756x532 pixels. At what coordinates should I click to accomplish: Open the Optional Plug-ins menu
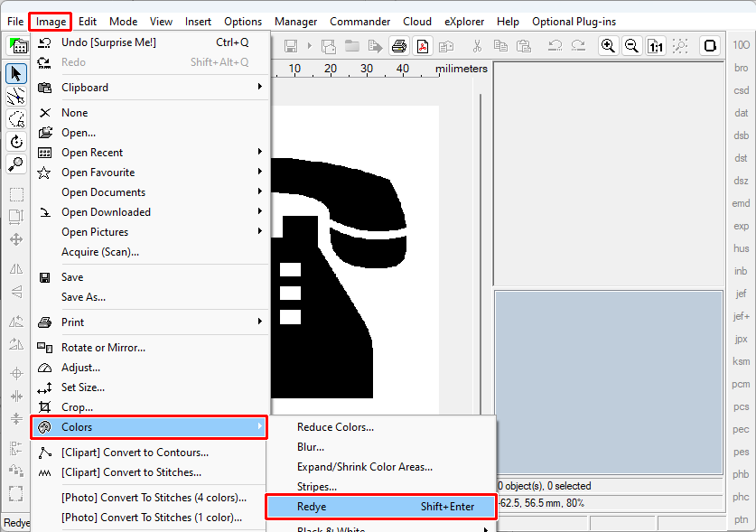[574, 22]
